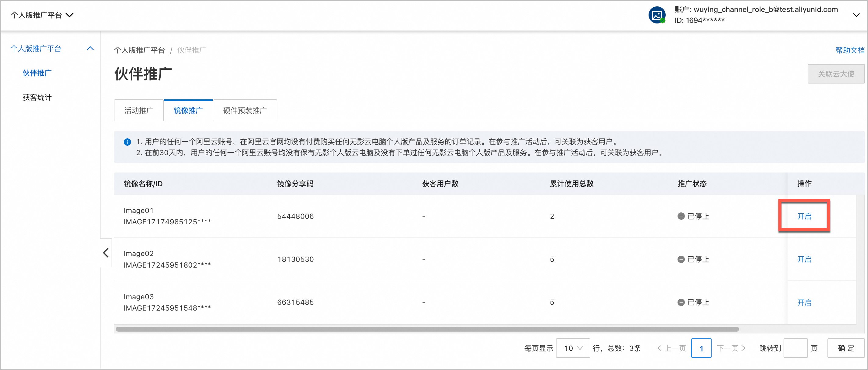Screen dimensions: 868x370
Task: Switch to the 活动推广 tab
Action: pyautogui.click(x=138, y=110)
